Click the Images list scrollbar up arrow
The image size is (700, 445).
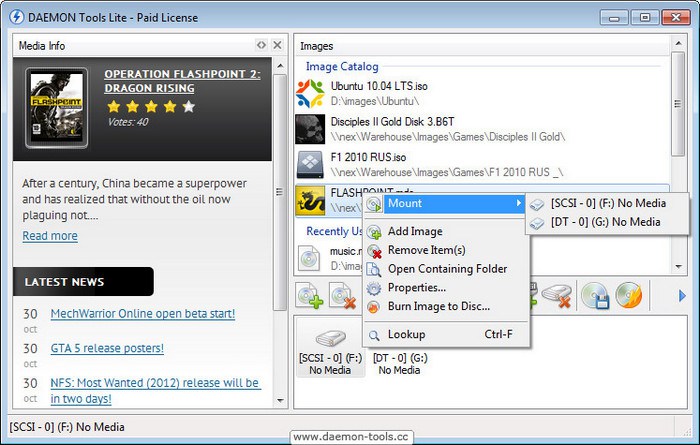coord(679,43)
